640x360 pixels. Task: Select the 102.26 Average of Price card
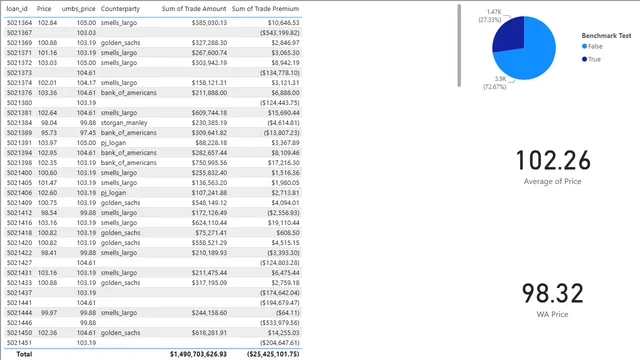pos(553,167)
